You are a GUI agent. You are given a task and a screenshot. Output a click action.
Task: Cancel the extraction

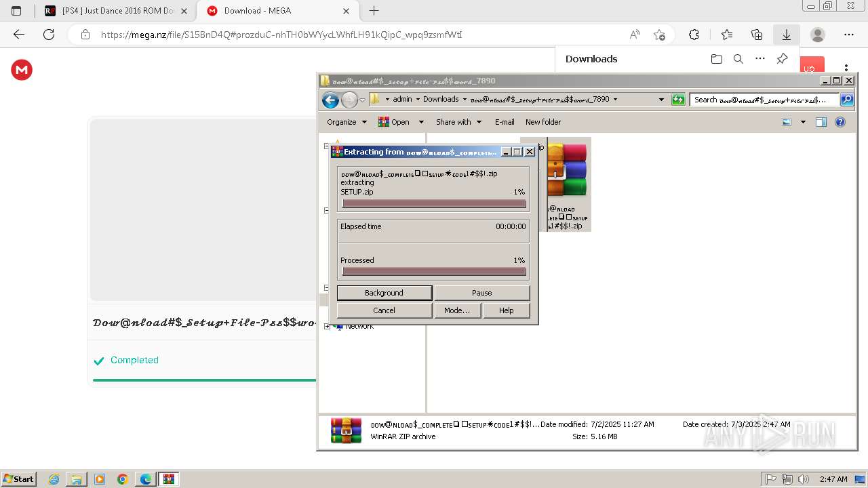pos(384,310)
